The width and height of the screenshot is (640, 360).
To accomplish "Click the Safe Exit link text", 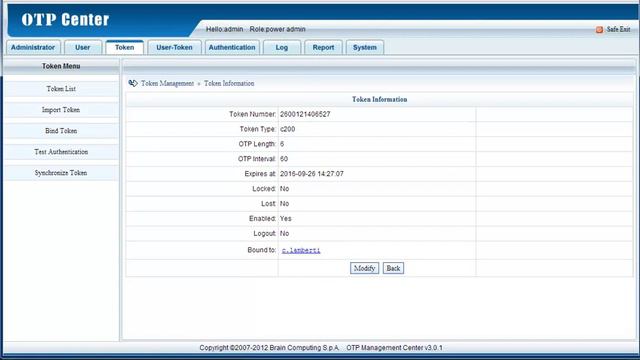I will 618,29.
